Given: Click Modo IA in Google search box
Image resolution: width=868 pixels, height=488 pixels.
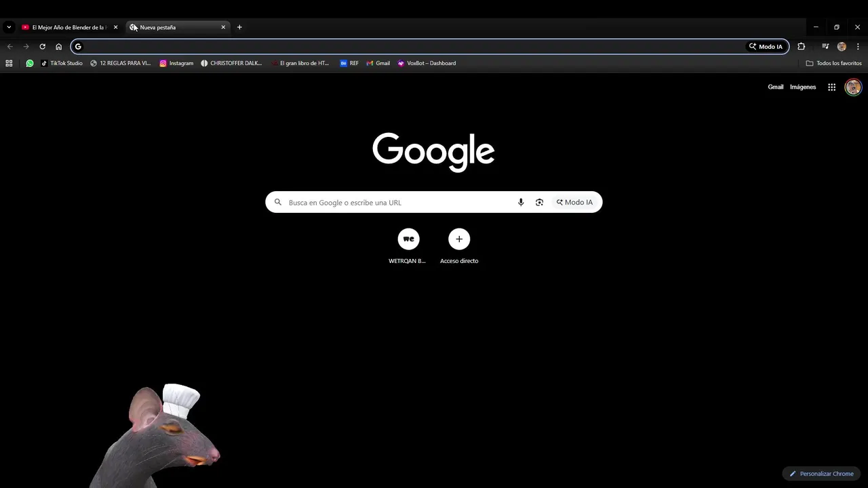Looking at the screenshot, I should click(x=574, y=202).
